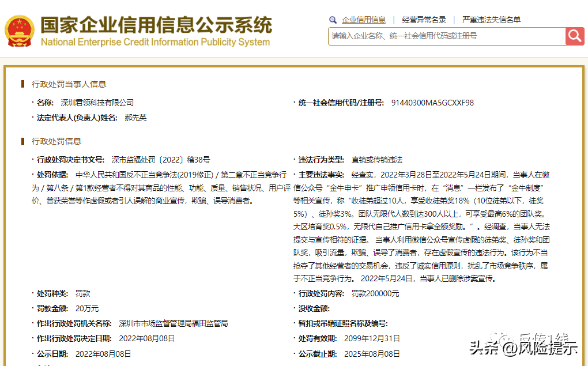Click decision document number 深市监福处罚〔2022〕稽38号

[x=161, y=160]
